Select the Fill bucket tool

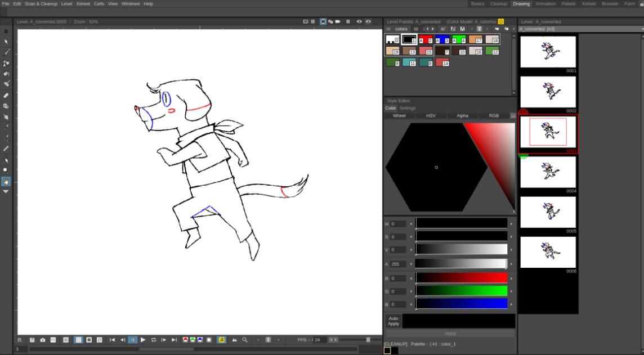6,74
